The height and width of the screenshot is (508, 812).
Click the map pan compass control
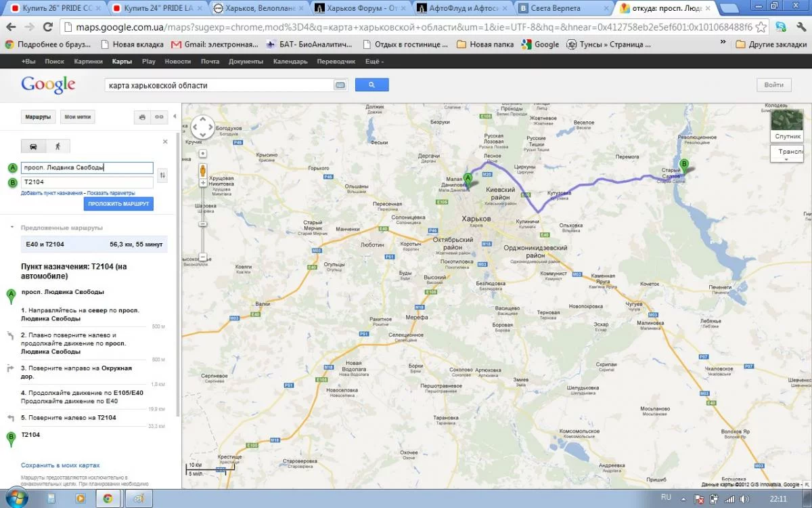tap(203, 127)
